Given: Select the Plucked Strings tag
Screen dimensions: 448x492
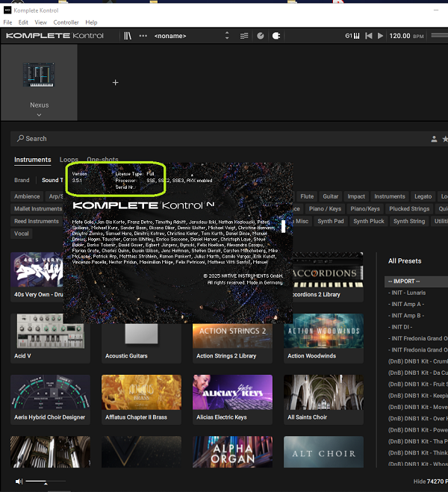Looking at the screenshot, I should tap(409, 208).
